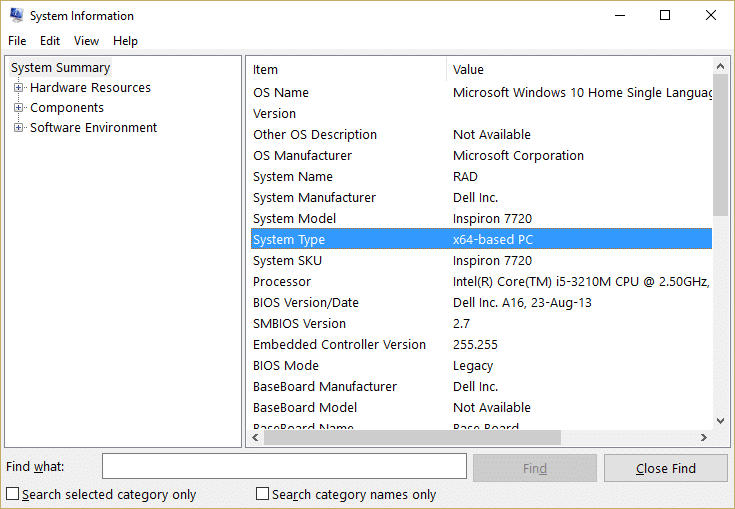Image resolution: width=735 pixels, height=509 pixels.
Task: Select the Hardware Resources tree item
Action: click(90, 88)
